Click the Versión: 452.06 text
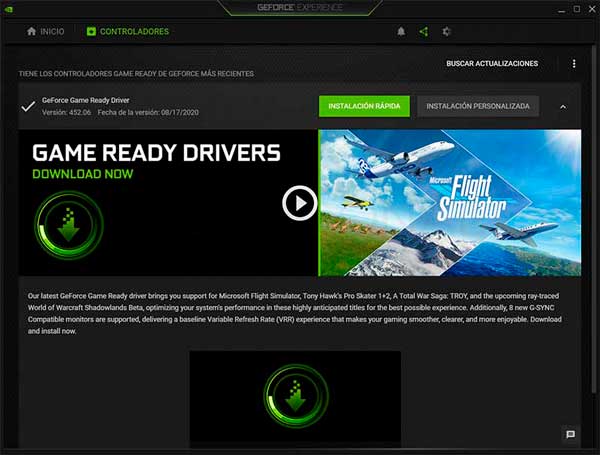600x455 pixels. pyautogui.click(x=67, y=113)
